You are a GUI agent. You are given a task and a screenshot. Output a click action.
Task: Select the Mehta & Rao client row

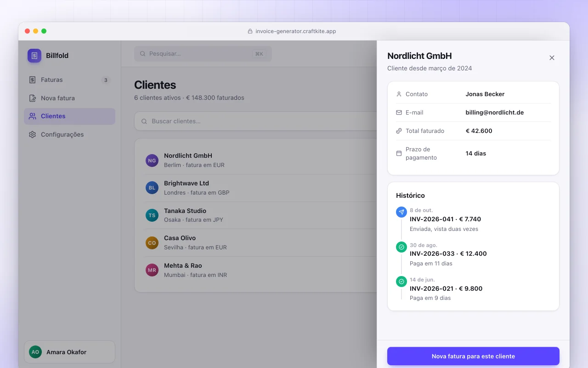click(261, 270)
